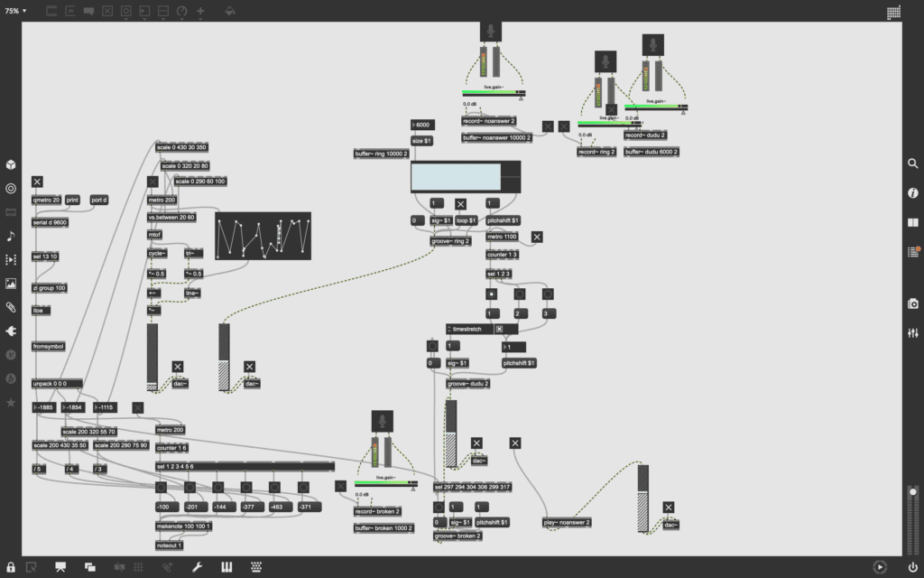Toggle the X box above the bottom-right dac~
Screen dimensions: 924x578
669,508
